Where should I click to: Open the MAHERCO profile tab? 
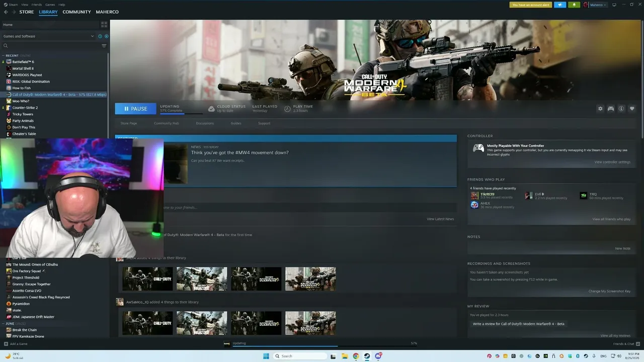107,12
